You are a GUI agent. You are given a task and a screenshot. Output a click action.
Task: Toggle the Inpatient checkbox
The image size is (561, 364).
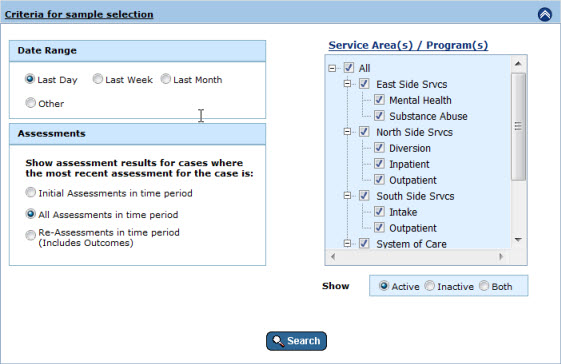[x=379, y=164]
